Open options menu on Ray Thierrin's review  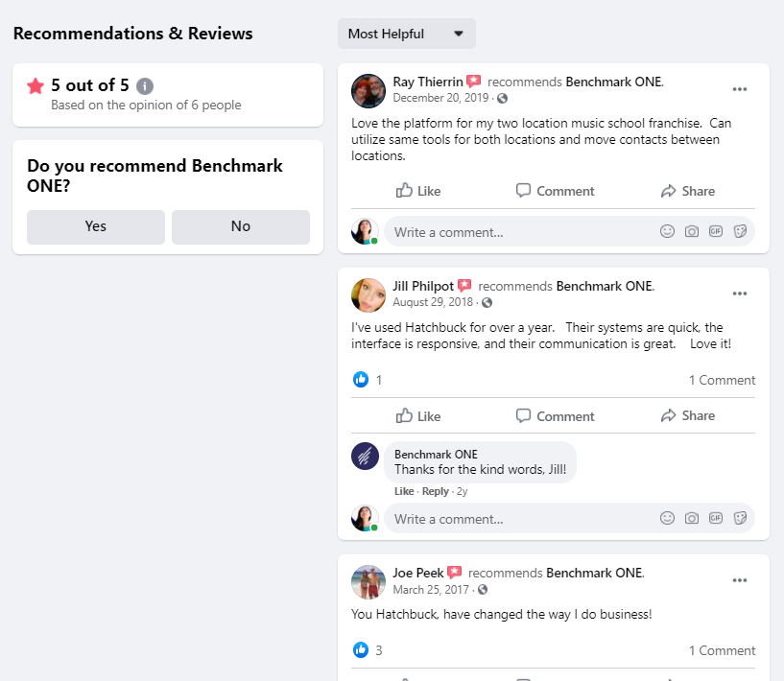click(739, 89)
